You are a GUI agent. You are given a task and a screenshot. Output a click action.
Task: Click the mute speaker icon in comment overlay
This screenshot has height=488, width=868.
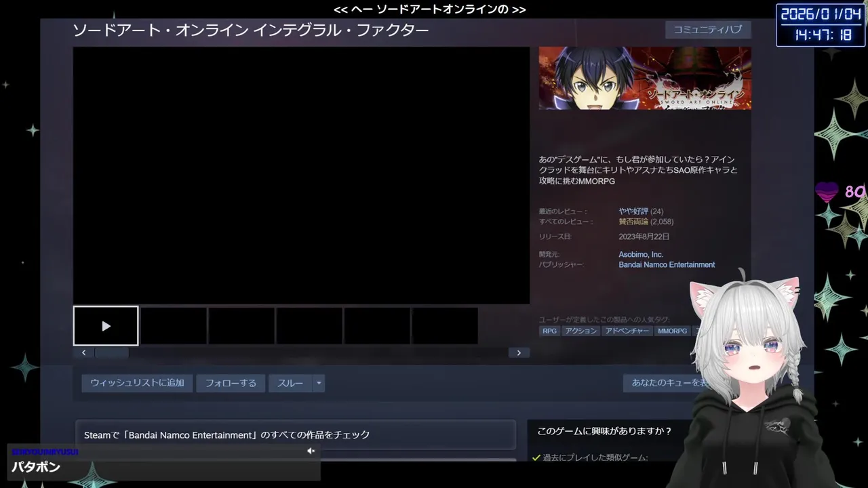point(311,451)
